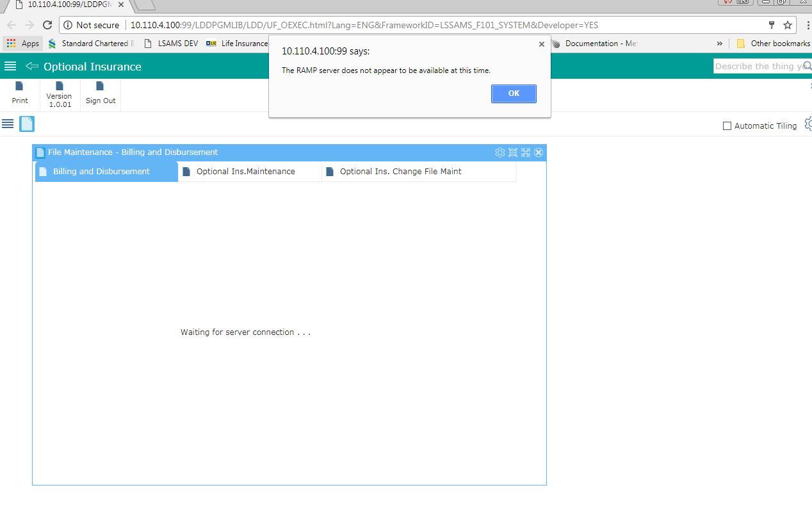Switch to the Optional Ins.Maintenance tab

(x=250, y=172)
